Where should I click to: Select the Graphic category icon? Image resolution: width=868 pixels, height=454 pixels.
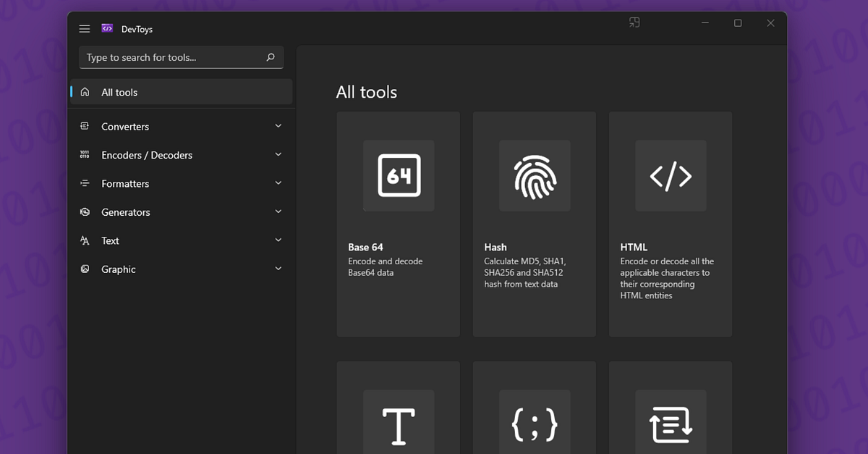85,269
